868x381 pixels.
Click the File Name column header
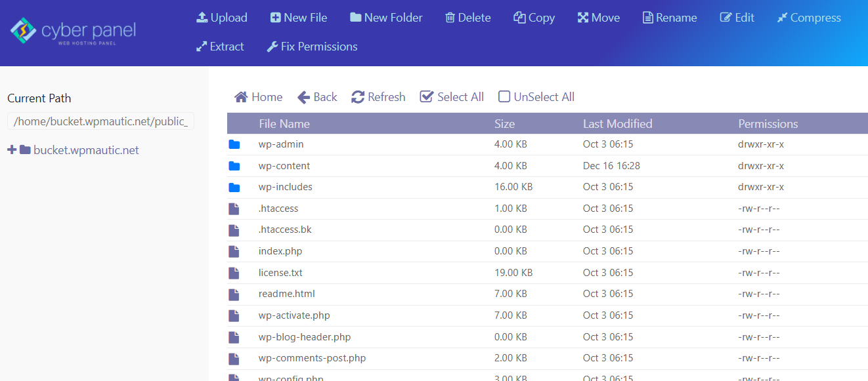pos(284,124)
